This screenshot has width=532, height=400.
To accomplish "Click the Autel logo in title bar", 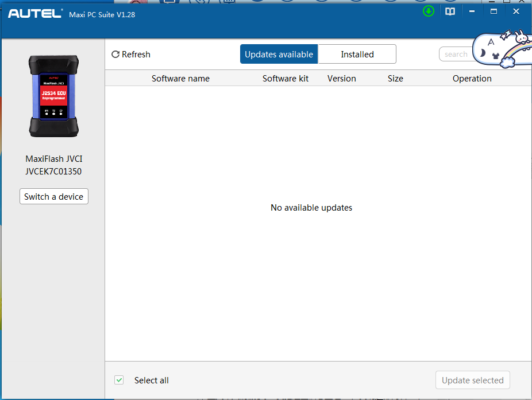I will [35, 14].
